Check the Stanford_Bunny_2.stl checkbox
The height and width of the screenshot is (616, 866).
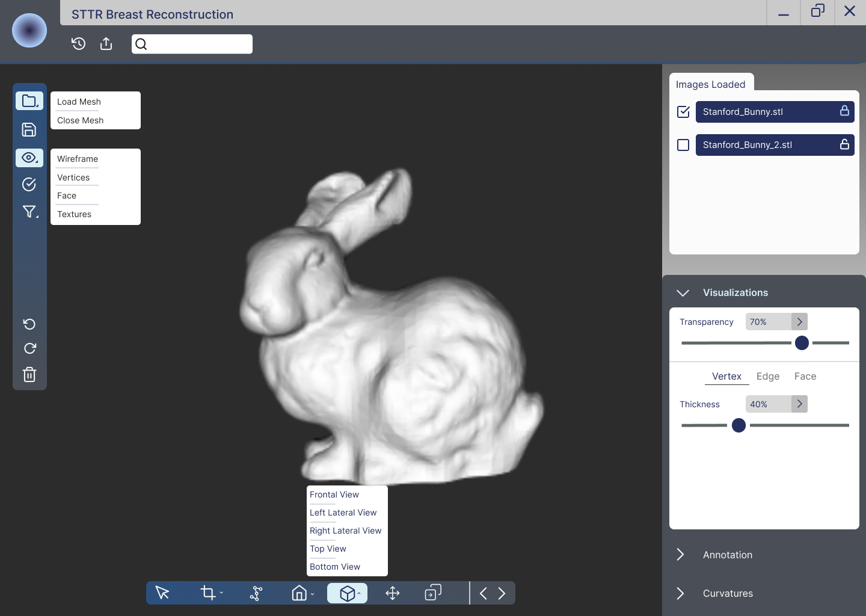683,145
